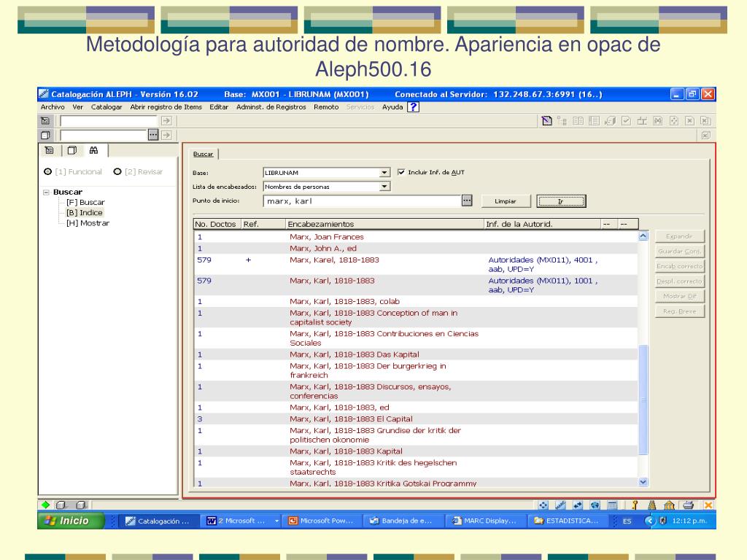Select the items tab icon in left pane
Viewport: 747px width, 560px height.
72,150
